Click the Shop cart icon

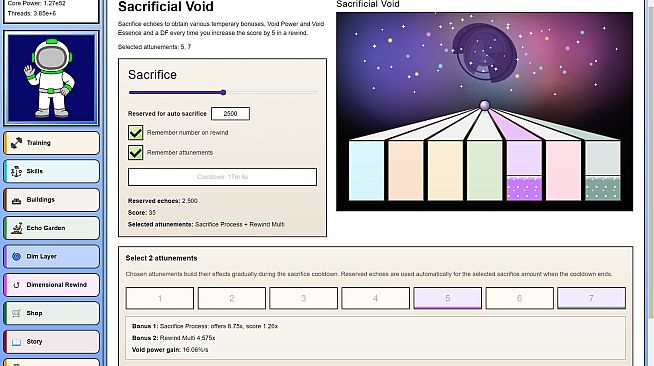click(x=16, y=313)
